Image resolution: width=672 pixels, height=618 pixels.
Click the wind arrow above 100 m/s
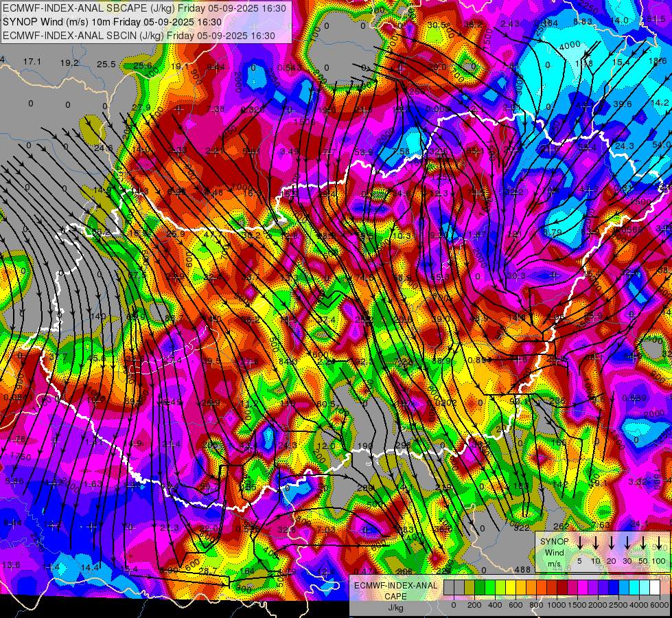659,542
